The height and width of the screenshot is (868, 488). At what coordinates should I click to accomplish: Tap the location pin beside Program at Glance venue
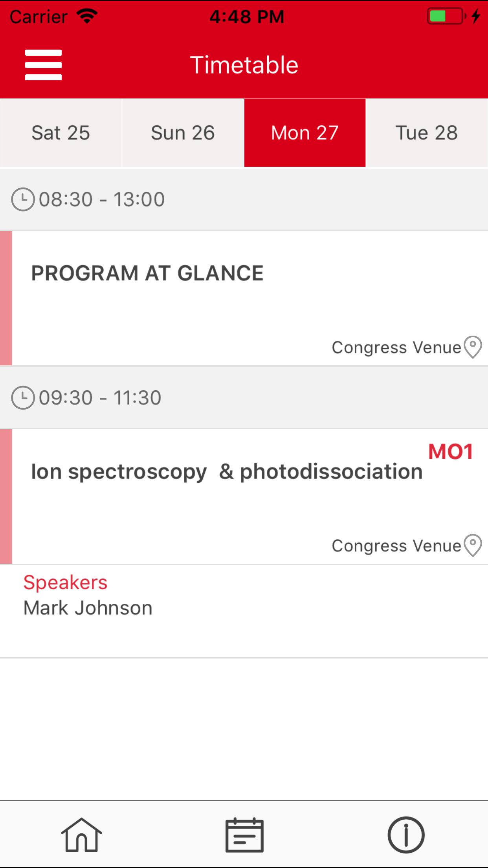coord(473,347)
